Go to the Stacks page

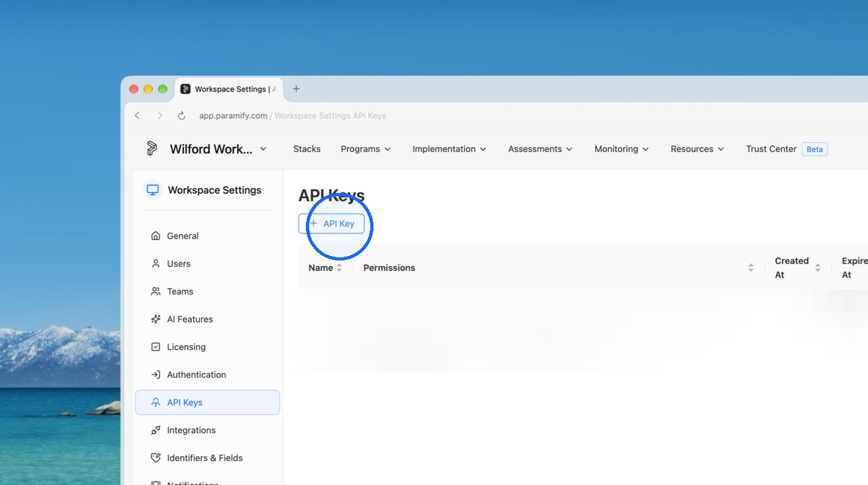pos(307,149)
